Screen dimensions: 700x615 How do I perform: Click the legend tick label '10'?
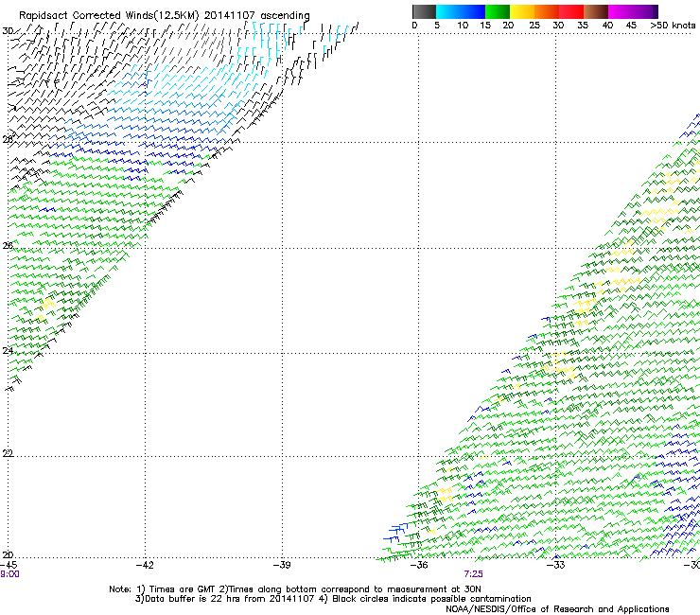pyautogui.click(x=463, y=25)
